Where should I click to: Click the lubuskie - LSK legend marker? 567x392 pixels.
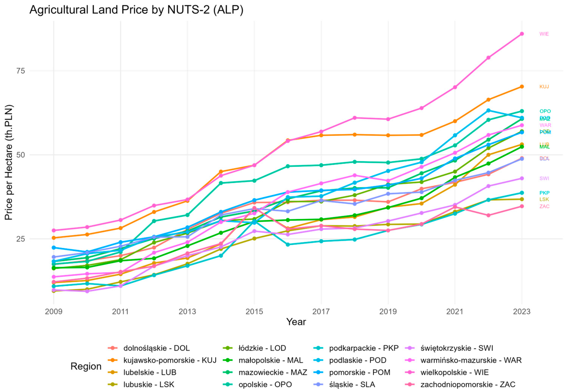113,384
